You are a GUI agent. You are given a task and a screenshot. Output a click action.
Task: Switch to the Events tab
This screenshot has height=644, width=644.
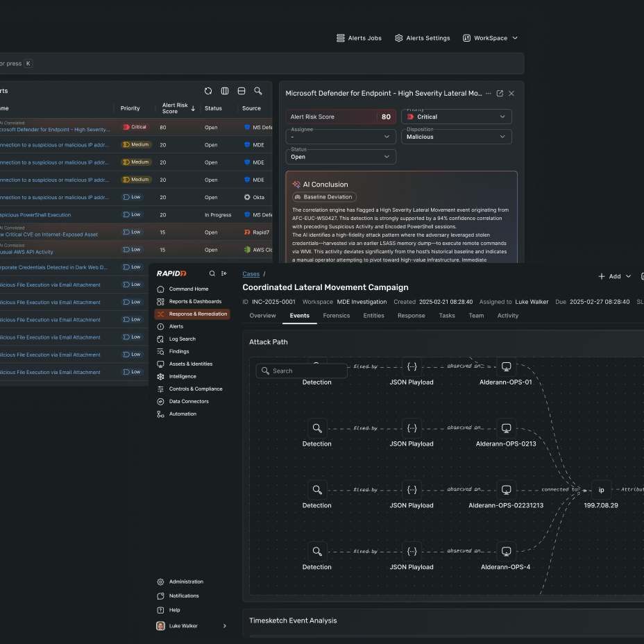pyautogui.click(x=299, y=316)
